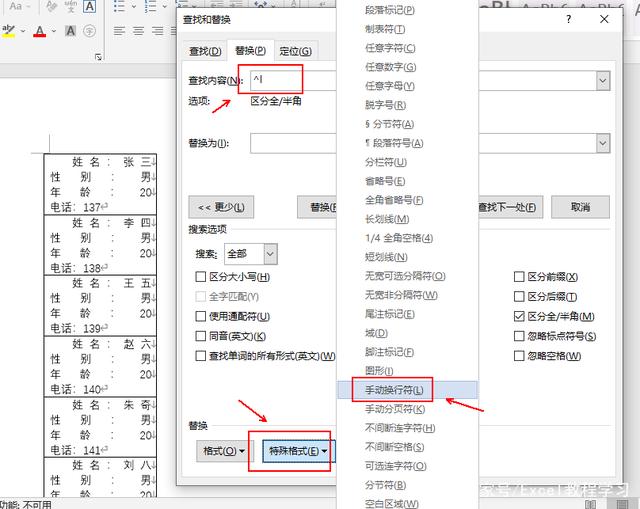
Task: Select 不间断空格(S) menu item
Action: (407, 447)
